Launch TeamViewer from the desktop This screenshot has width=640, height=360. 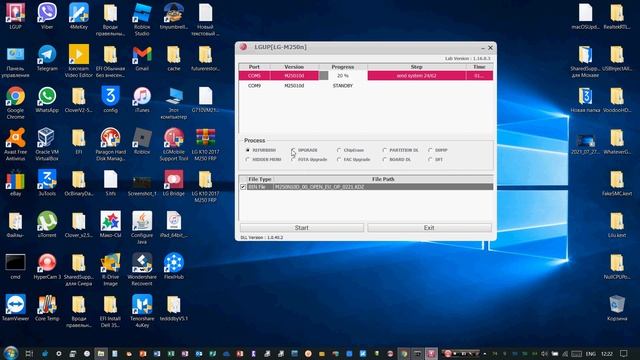point(15,308)
